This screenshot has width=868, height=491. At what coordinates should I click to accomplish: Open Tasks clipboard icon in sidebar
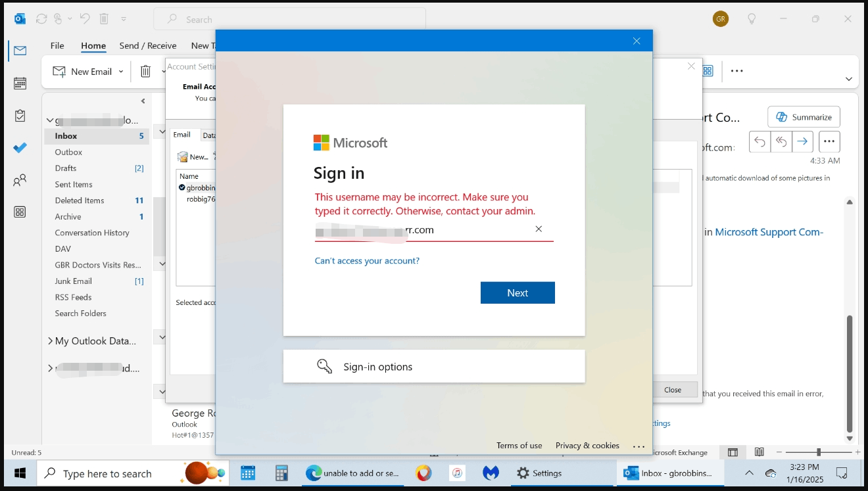tap(20, 116)
